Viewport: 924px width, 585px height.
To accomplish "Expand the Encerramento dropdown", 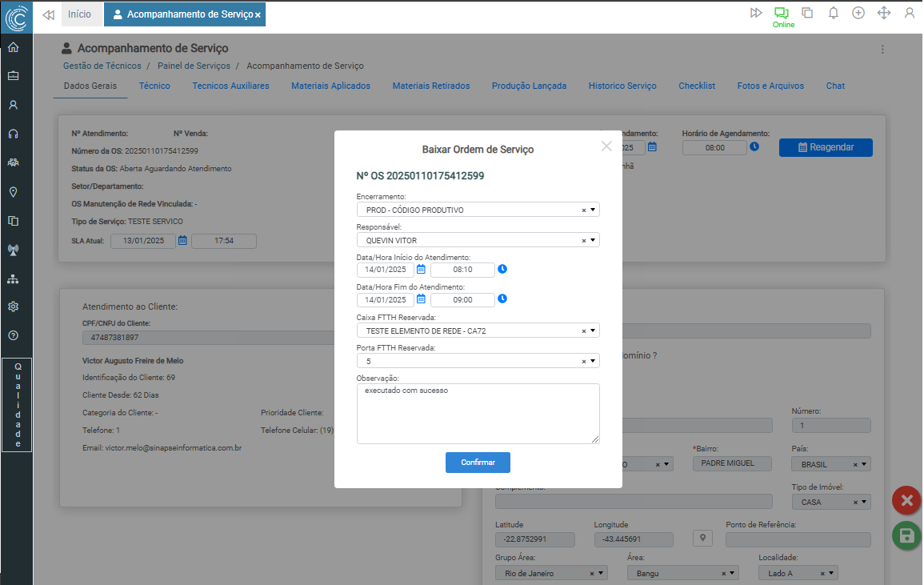I will point(594,210).
